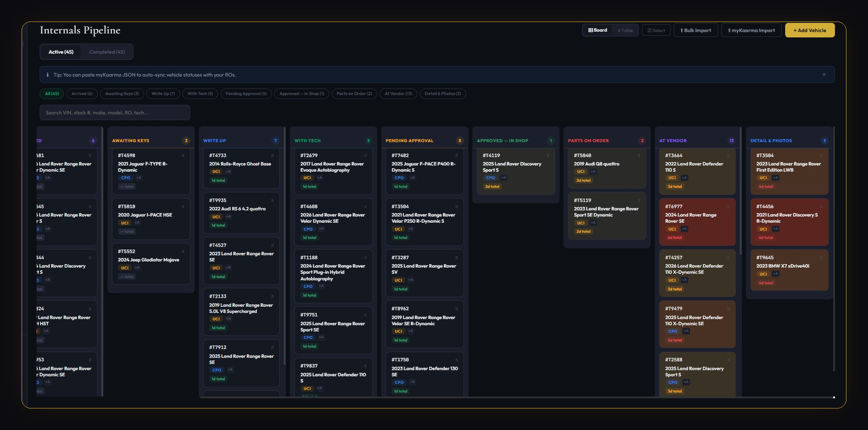Click the drag handle on card #T4119
The image size is (868, 430).
click(547, 155)
